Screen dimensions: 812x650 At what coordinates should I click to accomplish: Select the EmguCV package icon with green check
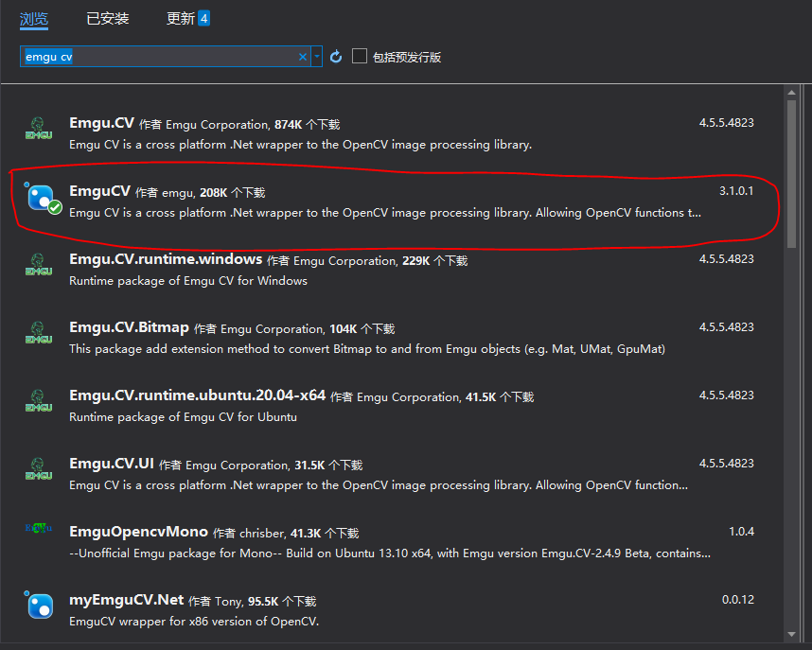(42, 198)
